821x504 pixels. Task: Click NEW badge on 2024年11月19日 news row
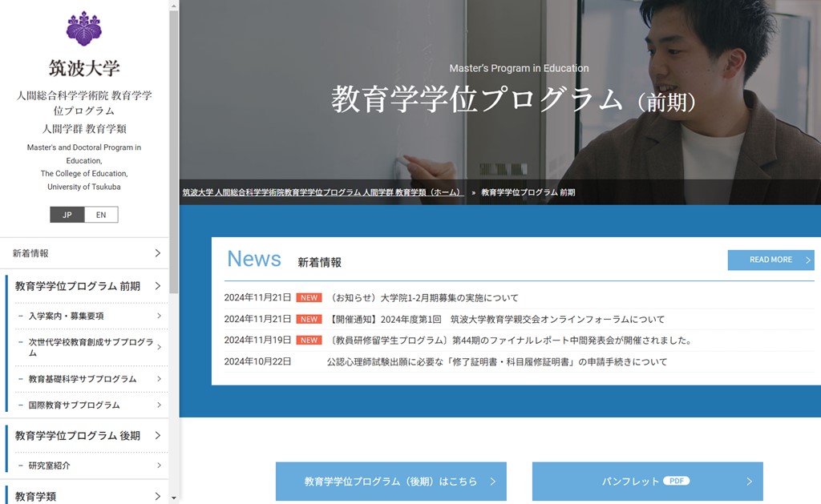coord(309,341)
